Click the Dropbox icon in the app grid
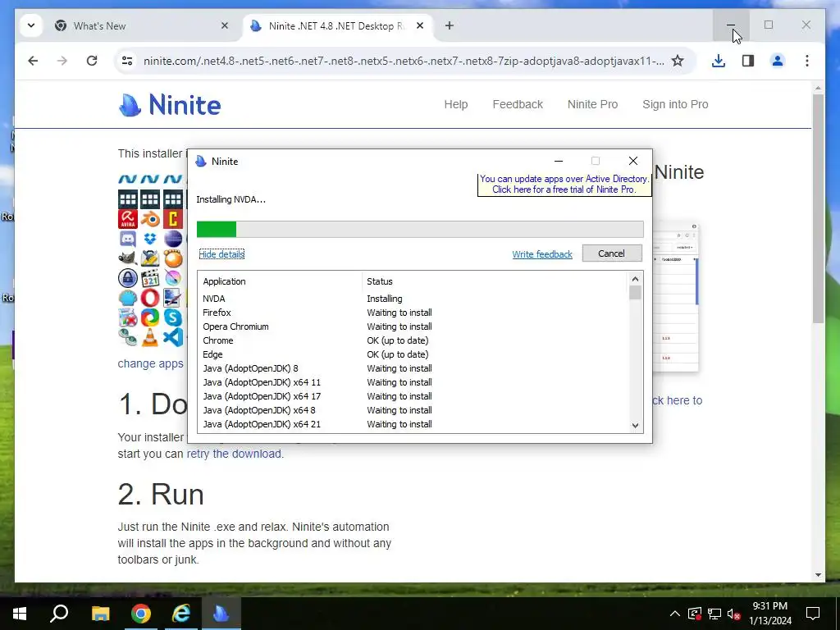Image resolution: width=840 pixels, height=630 pixels. pyautogui.click(x=150, y=239)
